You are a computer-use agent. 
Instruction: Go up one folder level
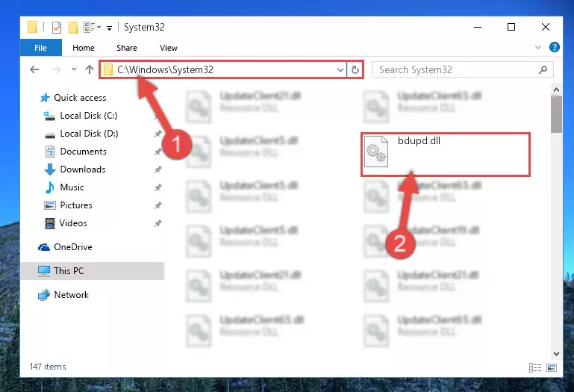point(90,69)
